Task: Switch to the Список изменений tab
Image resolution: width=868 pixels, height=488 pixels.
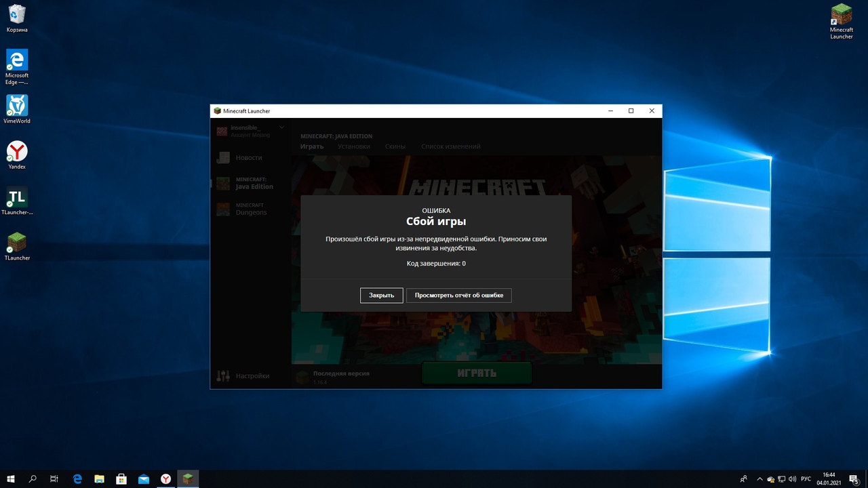Action: pyautogui.click(x=451, y=146)
